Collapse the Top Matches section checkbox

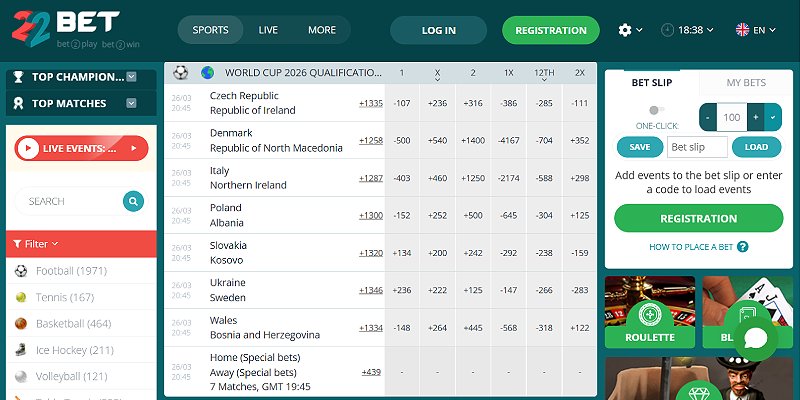coord(131,103)
